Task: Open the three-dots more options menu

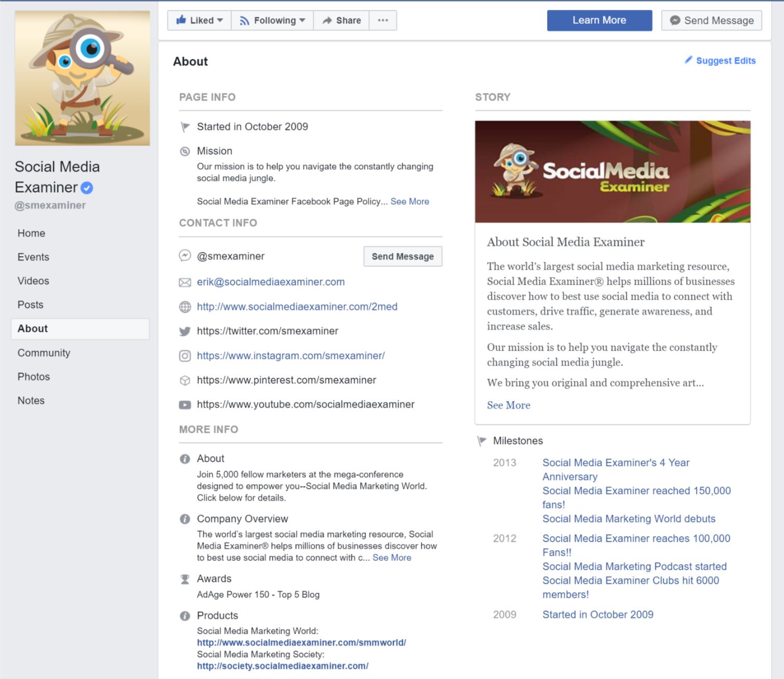Action: [383, 20]
